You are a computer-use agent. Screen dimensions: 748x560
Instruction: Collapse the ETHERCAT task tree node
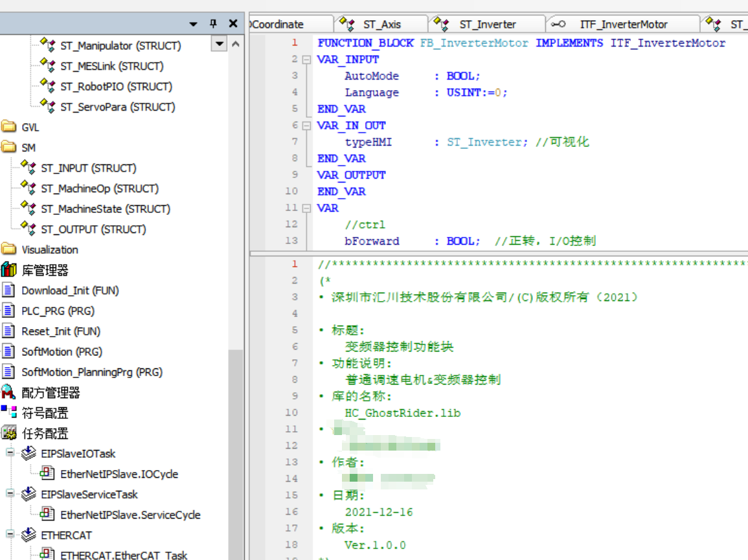[x=11, y=535]
